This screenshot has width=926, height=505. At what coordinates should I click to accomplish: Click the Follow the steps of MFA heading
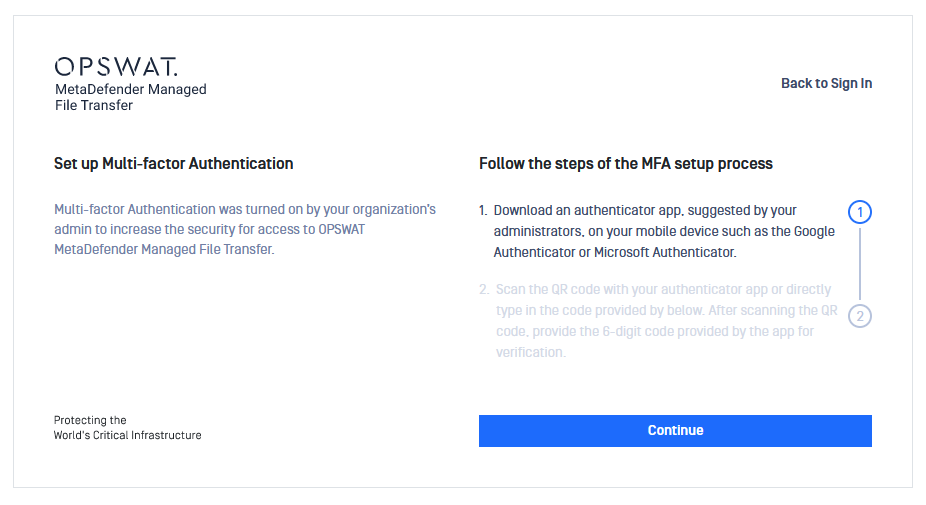(x=625, y=164)
